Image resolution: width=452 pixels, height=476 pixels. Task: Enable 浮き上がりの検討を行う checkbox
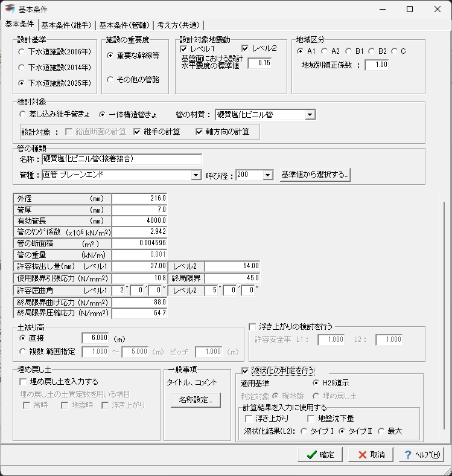click(x=253, y=327)
